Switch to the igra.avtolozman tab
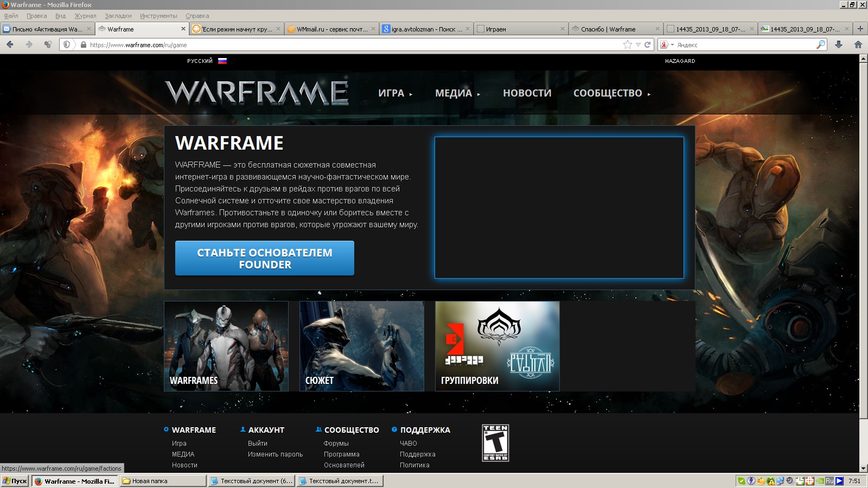This screenshot has height=488, width=868. pyautogui.click(x=426, y=29)
